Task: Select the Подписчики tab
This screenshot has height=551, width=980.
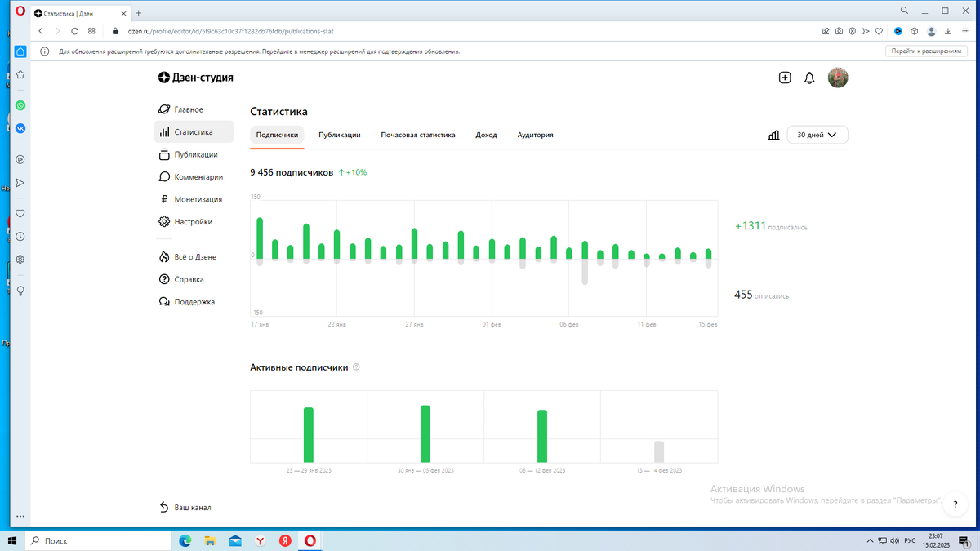Action: pyautogui.click(x=277, y=135)
